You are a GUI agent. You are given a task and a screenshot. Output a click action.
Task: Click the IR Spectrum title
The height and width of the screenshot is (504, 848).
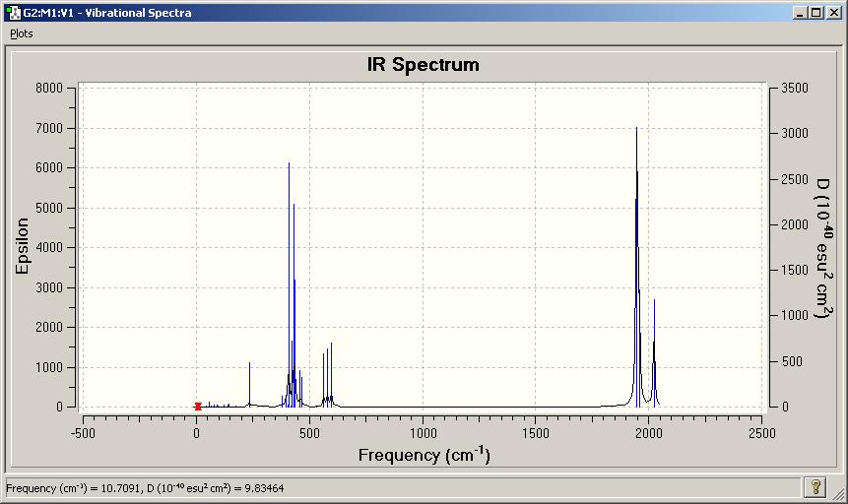pos(423,64)
